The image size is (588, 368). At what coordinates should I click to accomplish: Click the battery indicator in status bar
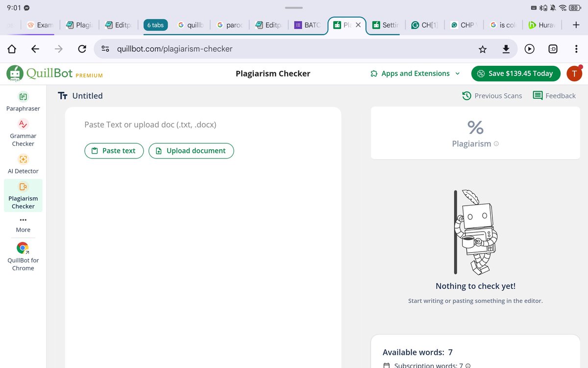tap(575, 8)
